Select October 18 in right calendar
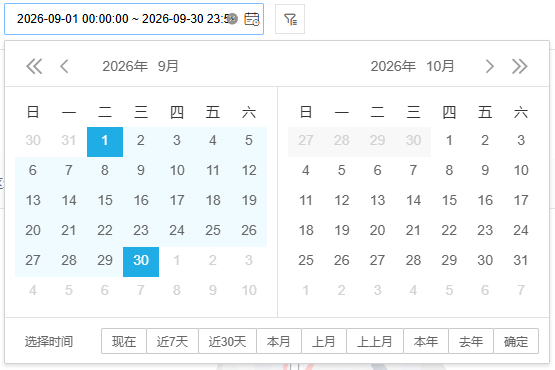This screenshot has width=555, height=370. tap(306, 230)
